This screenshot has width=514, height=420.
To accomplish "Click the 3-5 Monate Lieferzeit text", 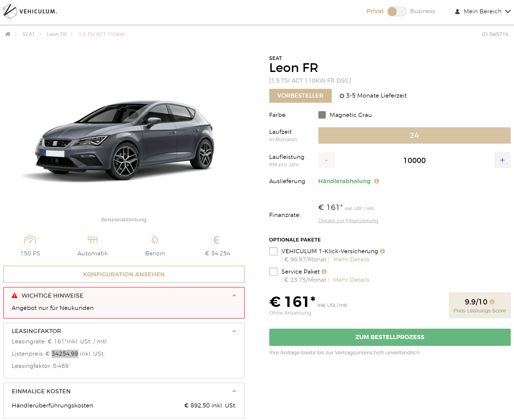I will (376, 96).
